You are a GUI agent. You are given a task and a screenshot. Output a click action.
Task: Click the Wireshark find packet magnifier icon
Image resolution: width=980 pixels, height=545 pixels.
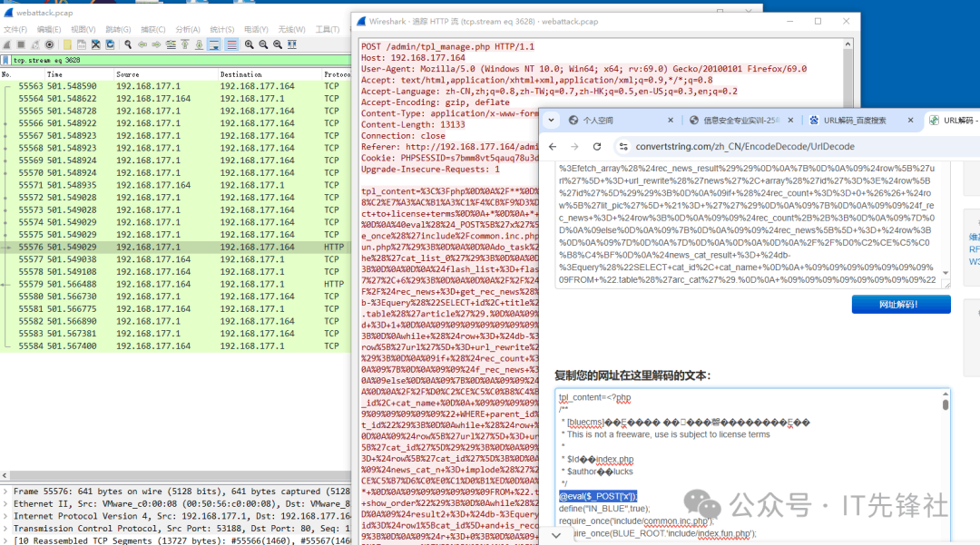129,44
